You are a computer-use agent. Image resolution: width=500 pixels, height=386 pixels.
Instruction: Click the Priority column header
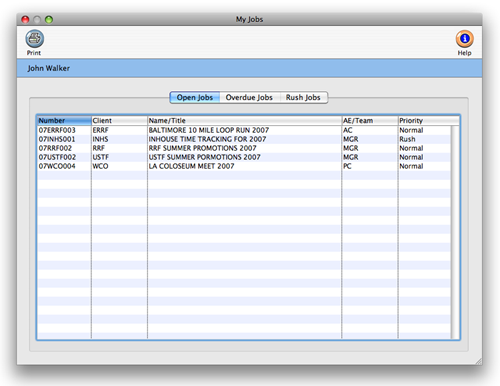tap(429, 120)
